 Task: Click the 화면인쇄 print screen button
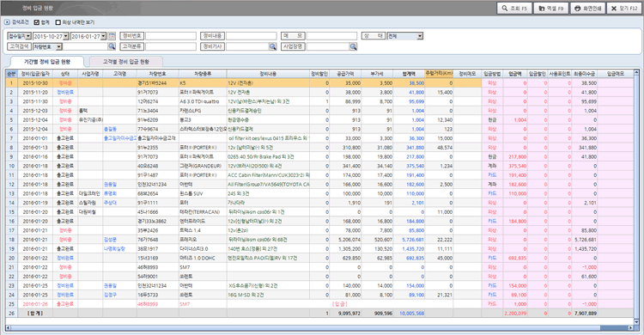(587, 9)
